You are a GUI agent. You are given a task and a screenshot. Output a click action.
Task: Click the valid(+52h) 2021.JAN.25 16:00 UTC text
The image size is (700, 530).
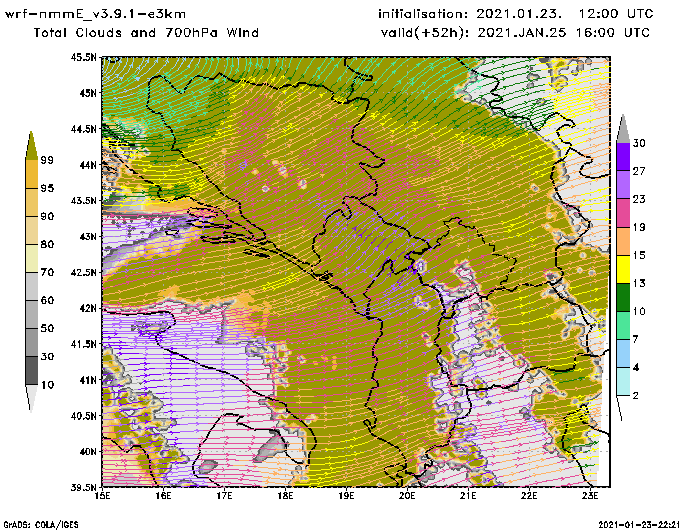[515, 33]
